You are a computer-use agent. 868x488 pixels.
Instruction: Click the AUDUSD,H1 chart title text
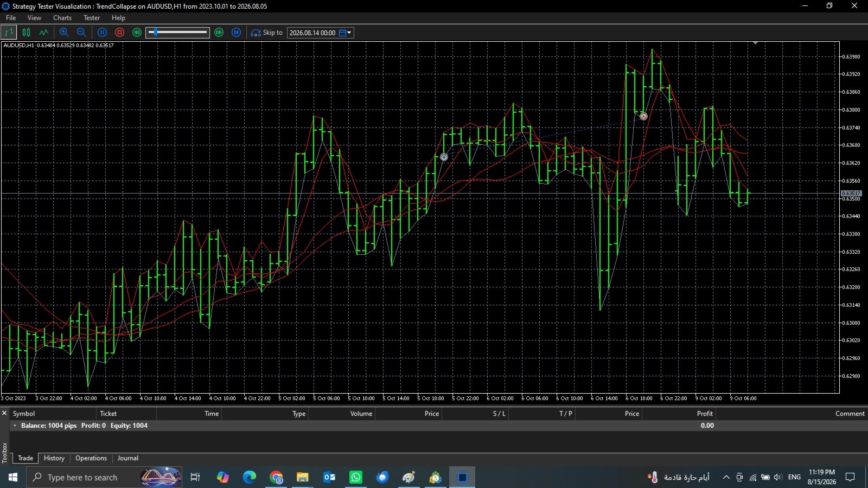18,46
